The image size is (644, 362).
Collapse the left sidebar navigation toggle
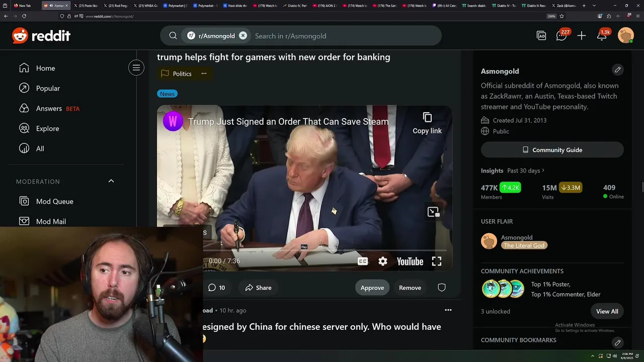point(136,68)
